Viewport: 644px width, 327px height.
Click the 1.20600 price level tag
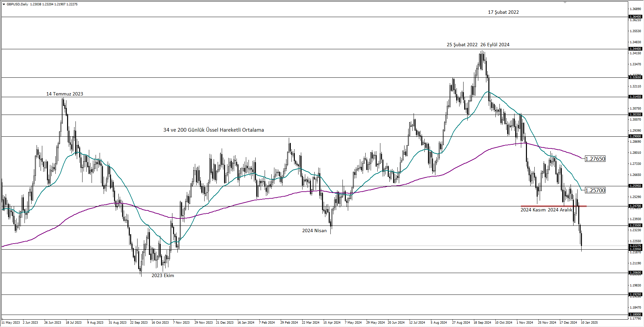[x=635, y=273]
